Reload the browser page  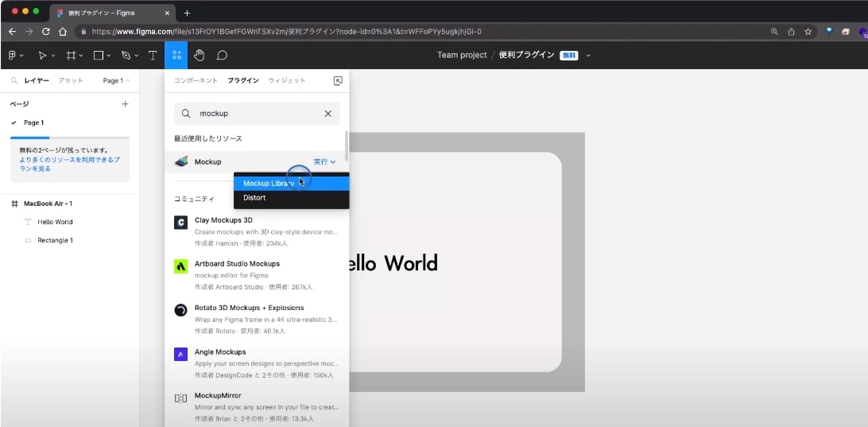coord(46,32)
